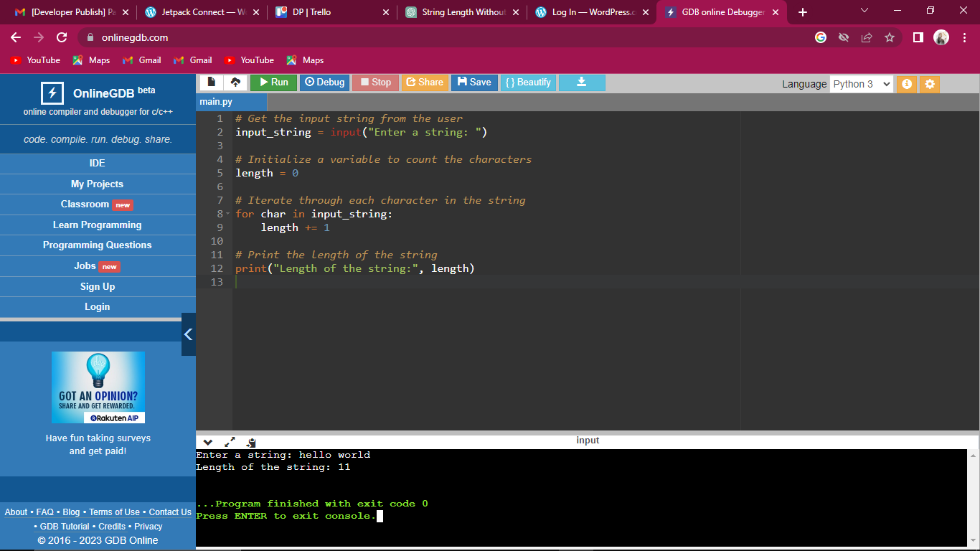The image size is (980, 551).
Task: Open the Programming Questions sidebar link
Action: (98, 245)
